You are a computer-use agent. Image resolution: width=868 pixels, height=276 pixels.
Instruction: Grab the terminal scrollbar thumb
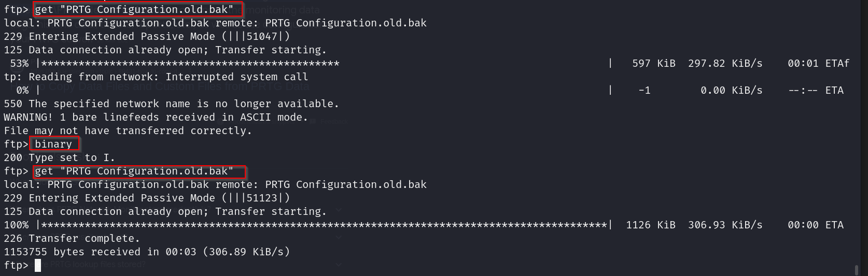click(x=856, y=270)
